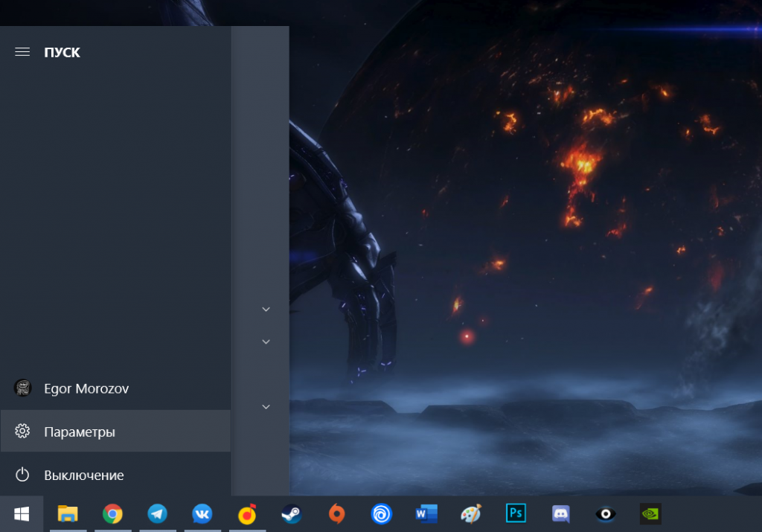Open the VK app icon
Image resolution: width=762 pixels, height=532 pixels.
[202, 513]
